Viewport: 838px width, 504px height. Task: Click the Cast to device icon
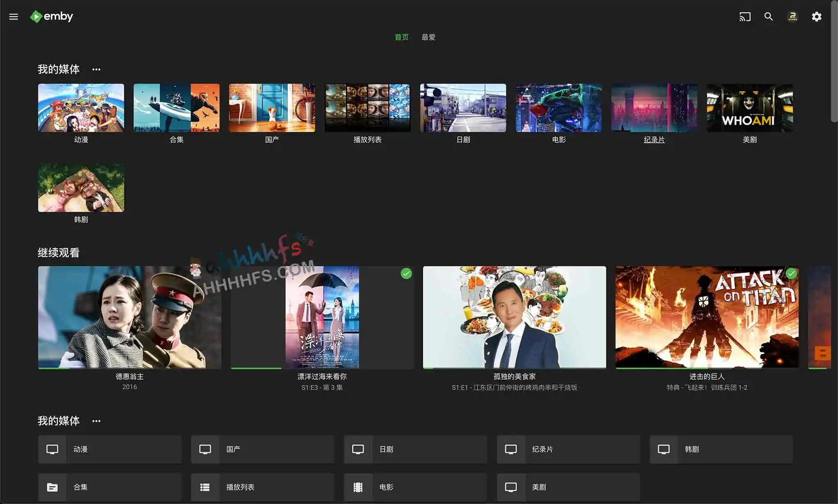pyautogui.click(x=745, y=17)
